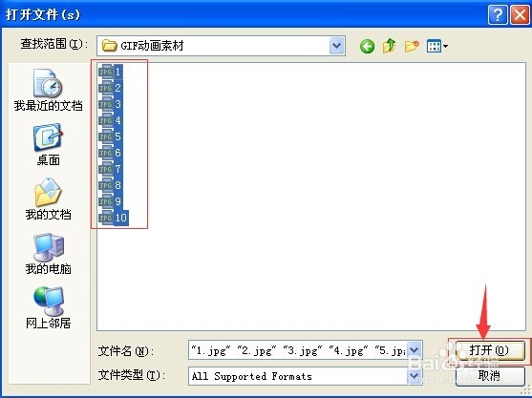Select the JPG file named 10
Viewport: 532px width, 398px height.
coord(114,218)
